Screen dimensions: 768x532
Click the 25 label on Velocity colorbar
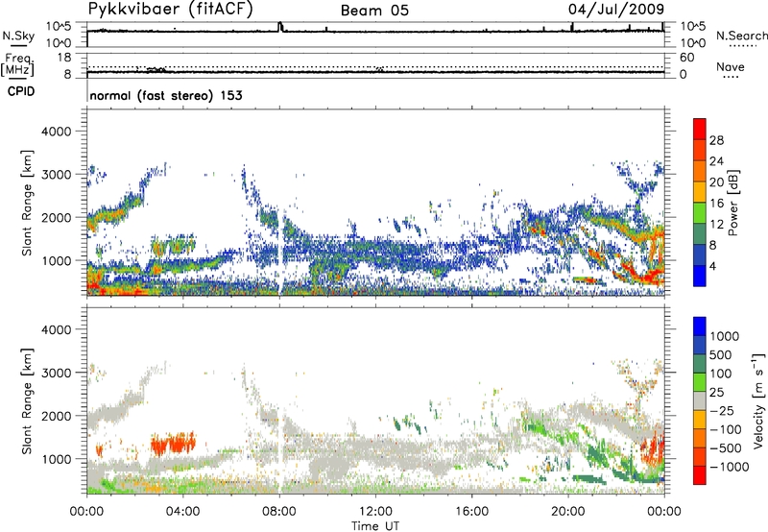coord(716,393)
